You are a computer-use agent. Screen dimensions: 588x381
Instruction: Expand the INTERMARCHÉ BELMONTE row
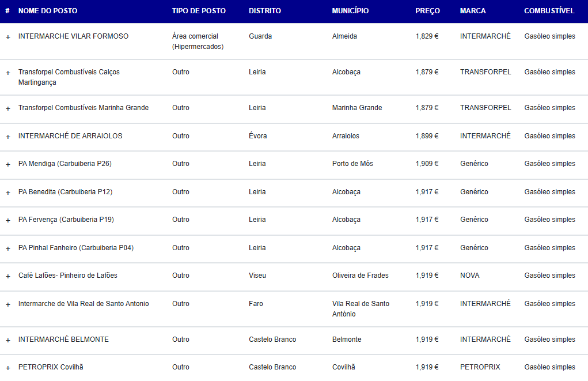[8, 340]
